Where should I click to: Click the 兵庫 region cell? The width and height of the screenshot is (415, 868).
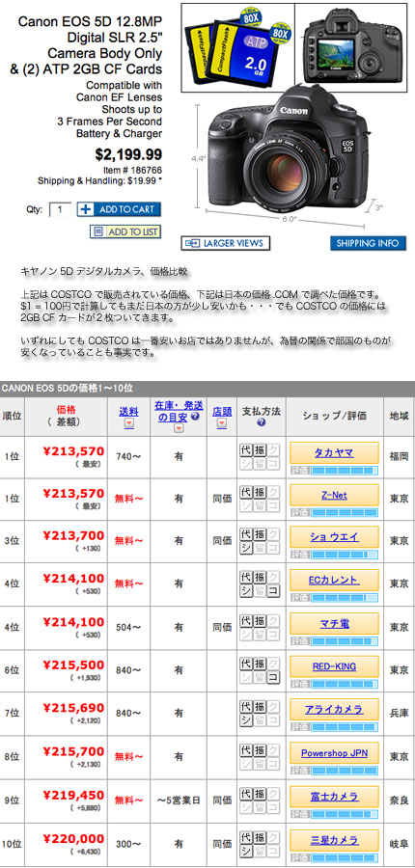tap(399, 714)
